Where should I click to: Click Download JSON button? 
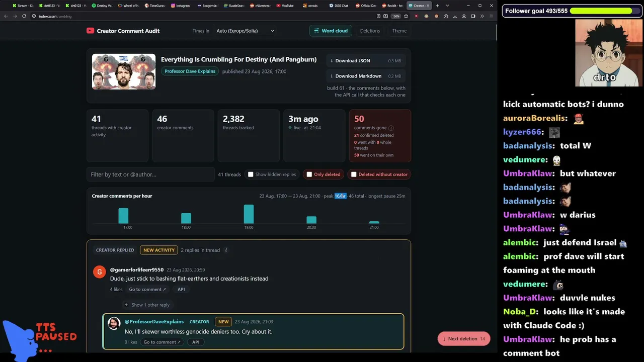(x=366, y=61)
